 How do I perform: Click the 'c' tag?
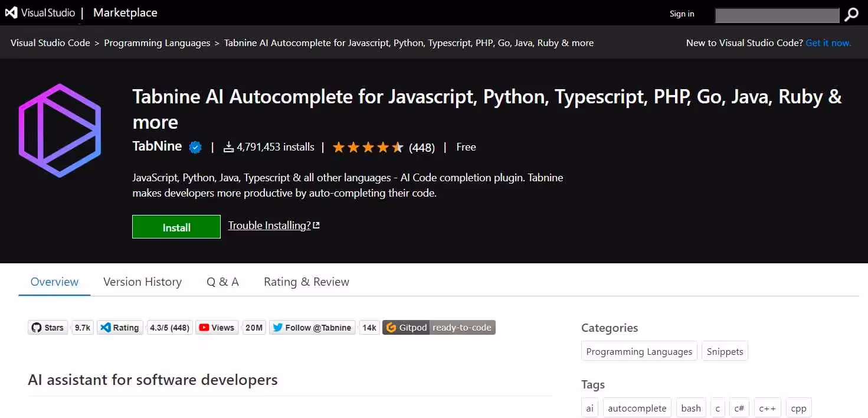(x=718, y=408)
